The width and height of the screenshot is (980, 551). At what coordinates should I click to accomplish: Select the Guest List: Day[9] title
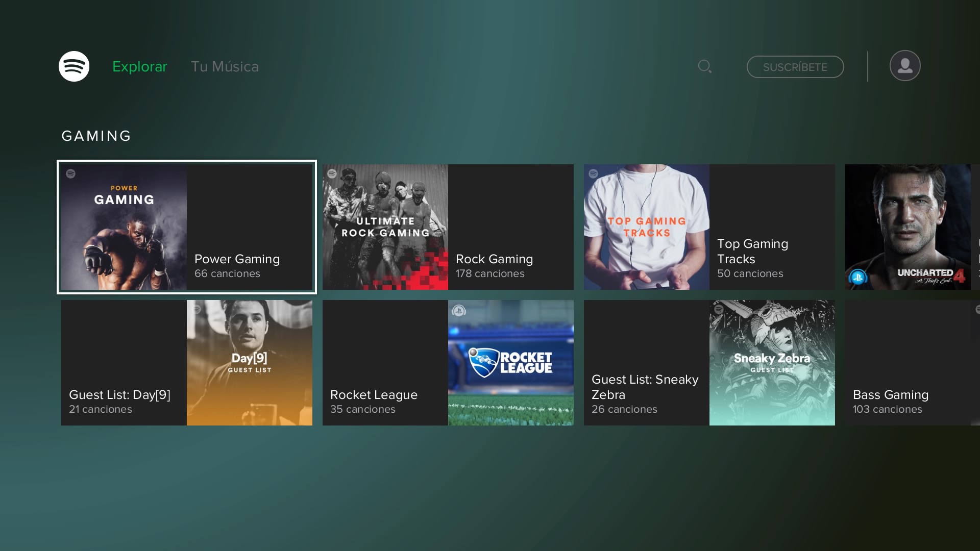point(119,395)
